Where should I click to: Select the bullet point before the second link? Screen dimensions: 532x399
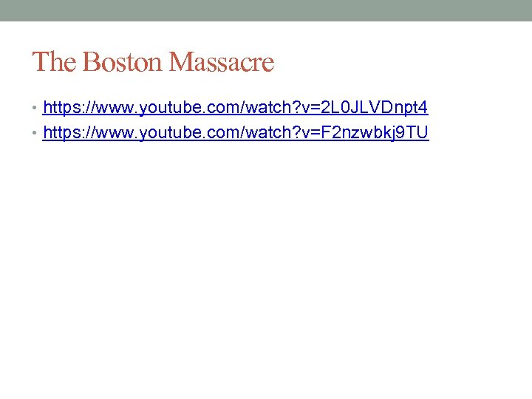click(34, 133)
